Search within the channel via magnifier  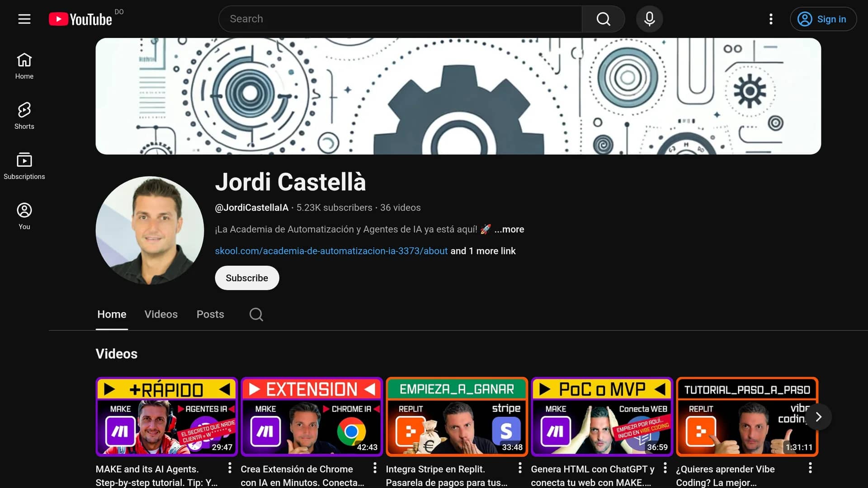256,314
